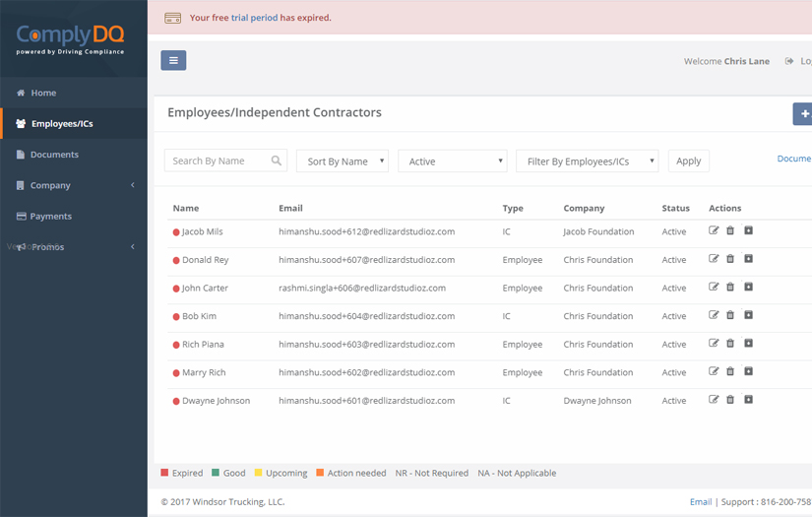Click the edit icon for Bob Kim
This screenshot has height=517, width=812.
714,316
